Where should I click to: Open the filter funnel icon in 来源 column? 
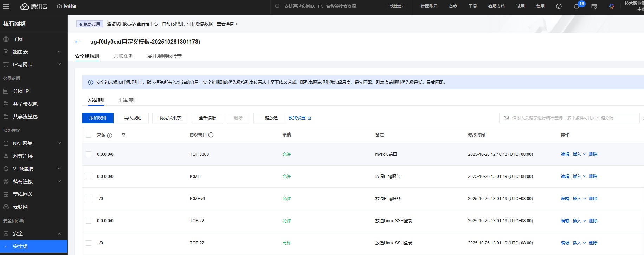pos(124,135)
